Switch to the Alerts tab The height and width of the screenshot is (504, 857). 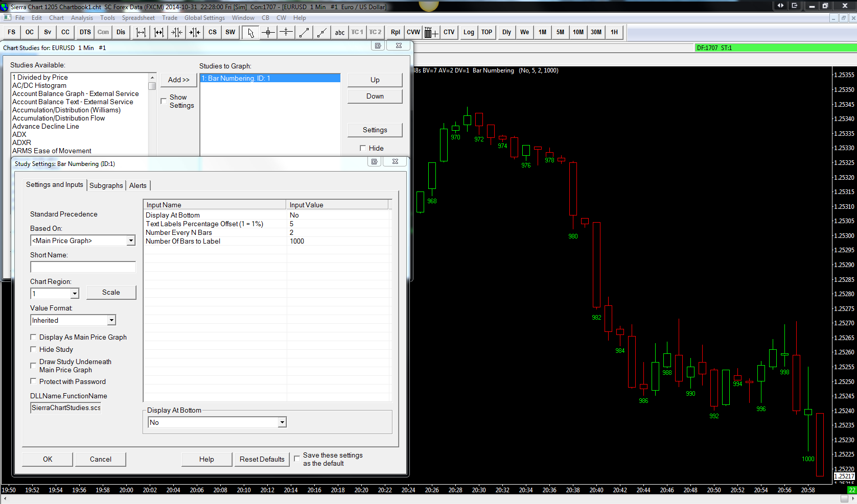tap(138, 185)
